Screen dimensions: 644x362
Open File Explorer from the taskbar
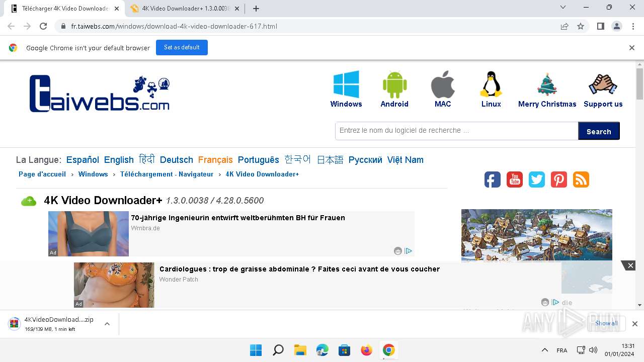tap(300, 350)
